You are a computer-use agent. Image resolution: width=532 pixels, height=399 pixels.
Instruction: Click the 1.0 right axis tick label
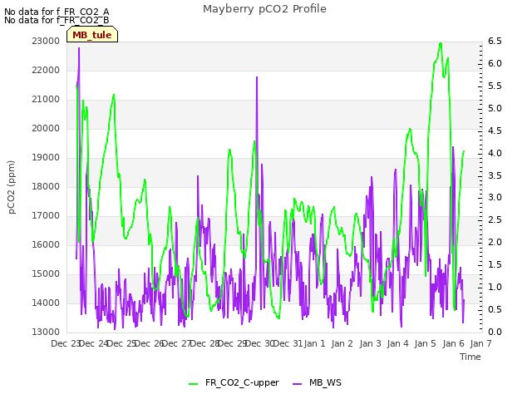(495, 287)
